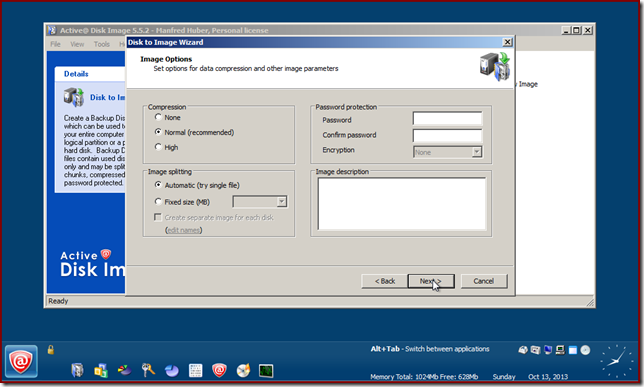Viewport: 644px width, 387px height.
Task: Click the Cancel button
Action: click(484, 281)
